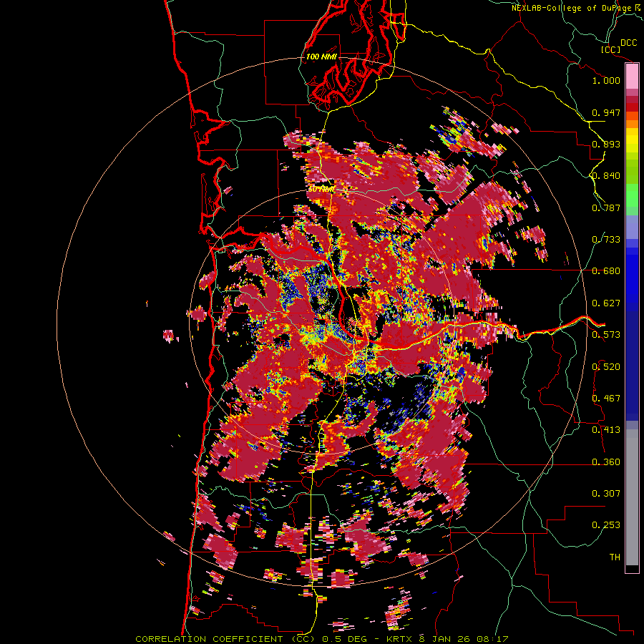Select the 0.573 scale value
Screen dimensions: 644x644
pyautogui.click(x=606, y=335)
